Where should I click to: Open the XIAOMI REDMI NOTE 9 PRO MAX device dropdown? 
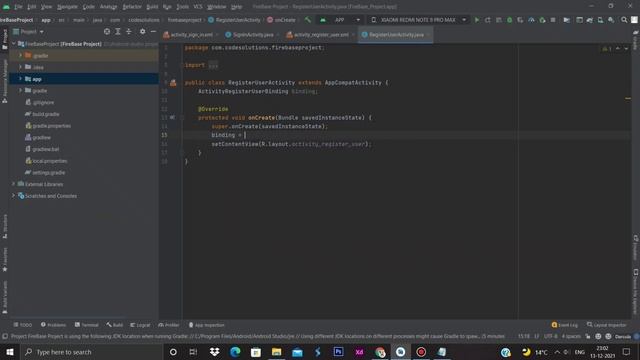pyautogui.click(x=418, y=20)
